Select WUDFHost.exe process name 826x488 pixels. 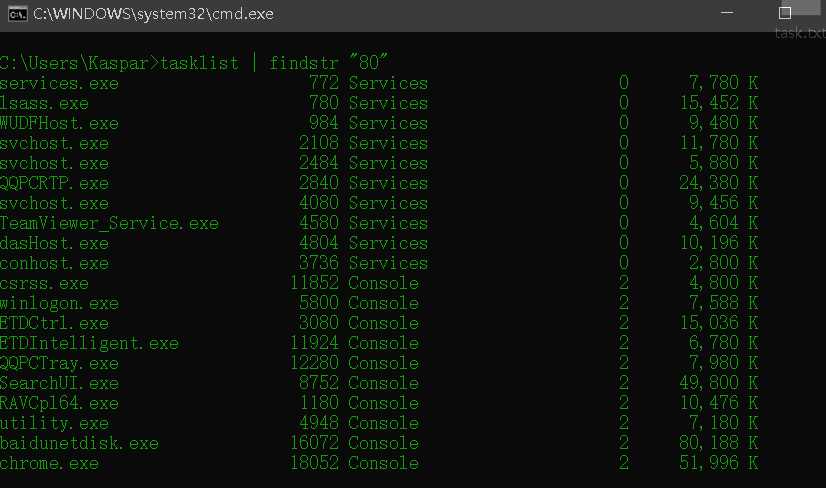pos(60,123)
